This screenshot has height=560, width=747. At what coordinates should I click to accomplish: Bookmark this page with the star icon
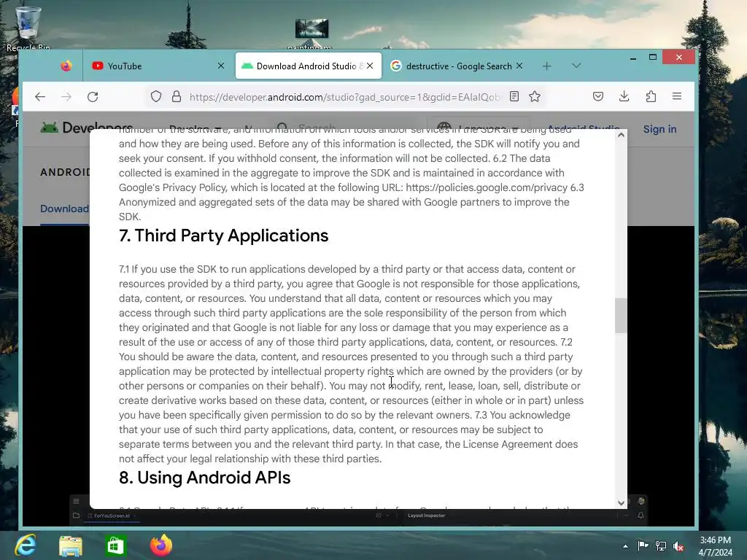(x=535, y=97)
